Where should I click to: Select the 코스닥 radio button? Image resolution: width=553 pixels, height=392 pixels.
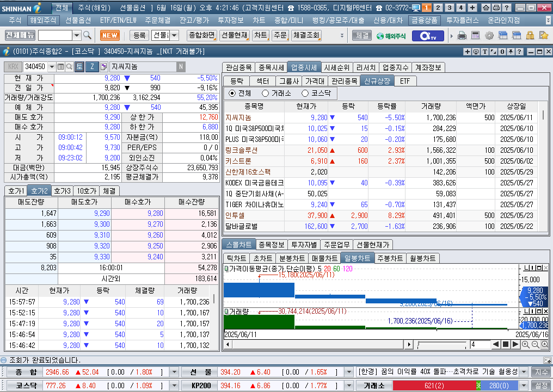pyautogui.click(x=305, y=94)
